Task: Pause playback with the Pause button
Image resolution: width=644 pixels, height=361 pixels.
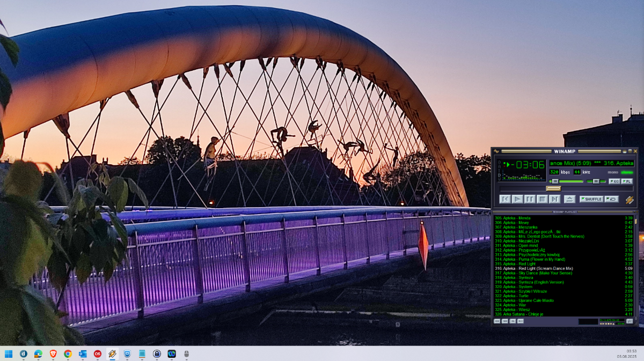Action: pyautogui.click(x=530, y=199)
